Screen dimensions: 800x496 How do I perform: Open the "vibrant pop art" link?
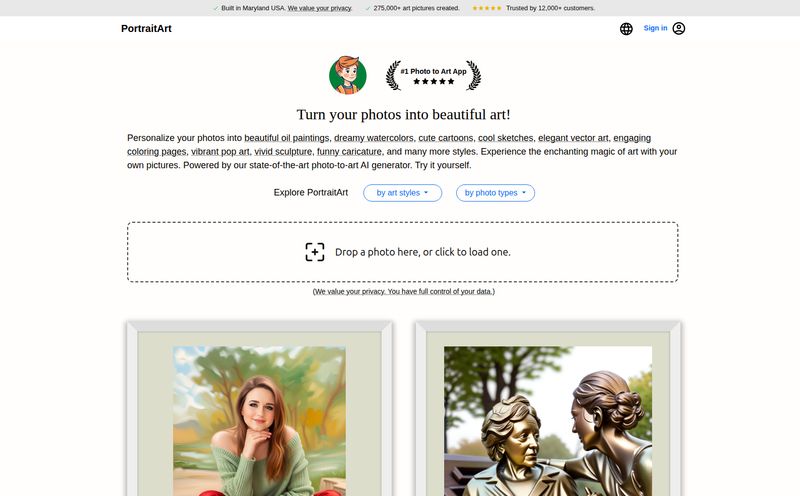coord(220,152)
